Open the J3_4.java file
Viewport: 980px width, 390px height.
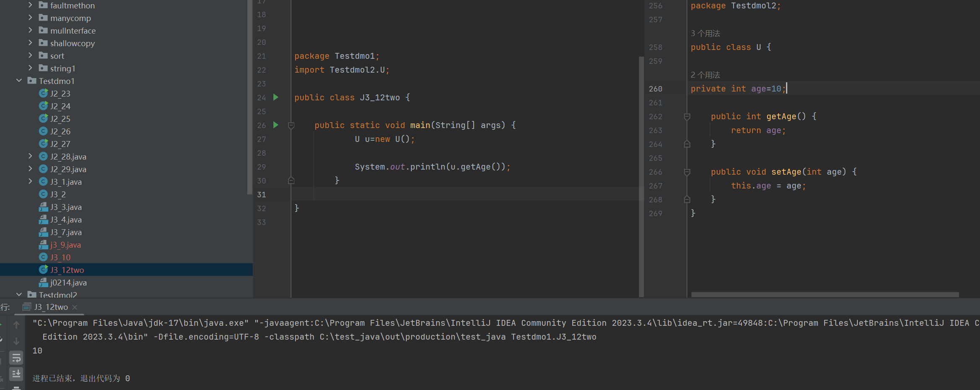click(x=66, y=220)
